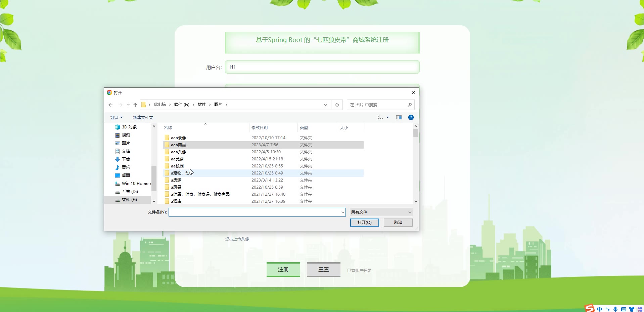The height and width of the screenshot is (312, 644).
Task: Select the a风景 folder icon
Action: click(x=167, y=187)
